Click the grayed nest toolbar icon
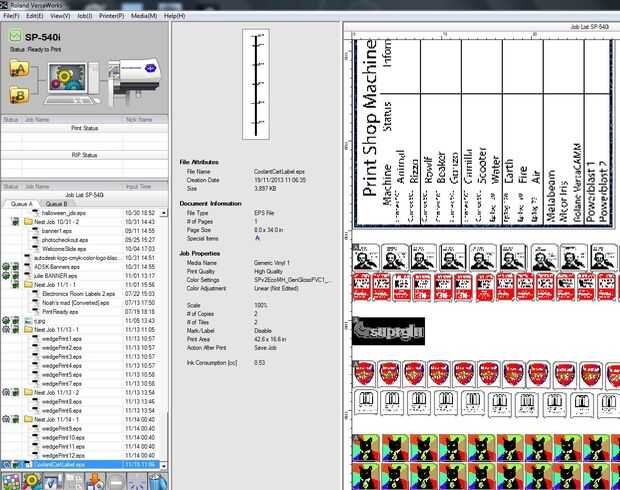The width and height of the screenshot is (620, 490). pyautogui.click(x=74, y=481)
